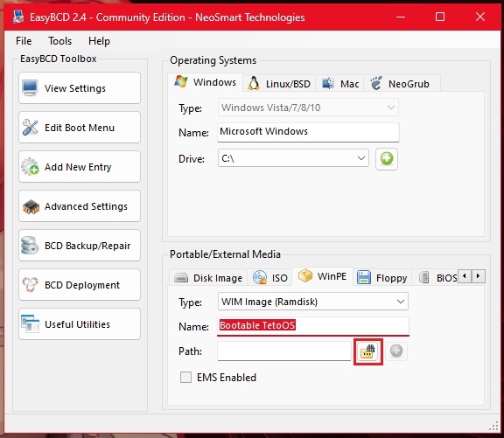This screenshot has height=438, width=504.
Task: Open Useful Utilities section
Action: [80, 324]
